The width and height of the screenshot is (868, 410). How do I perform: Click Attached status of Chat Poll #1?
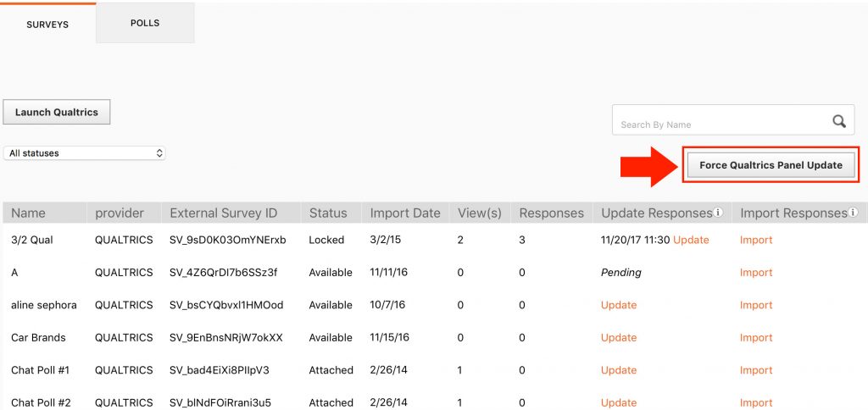click(x=331, y=370)
